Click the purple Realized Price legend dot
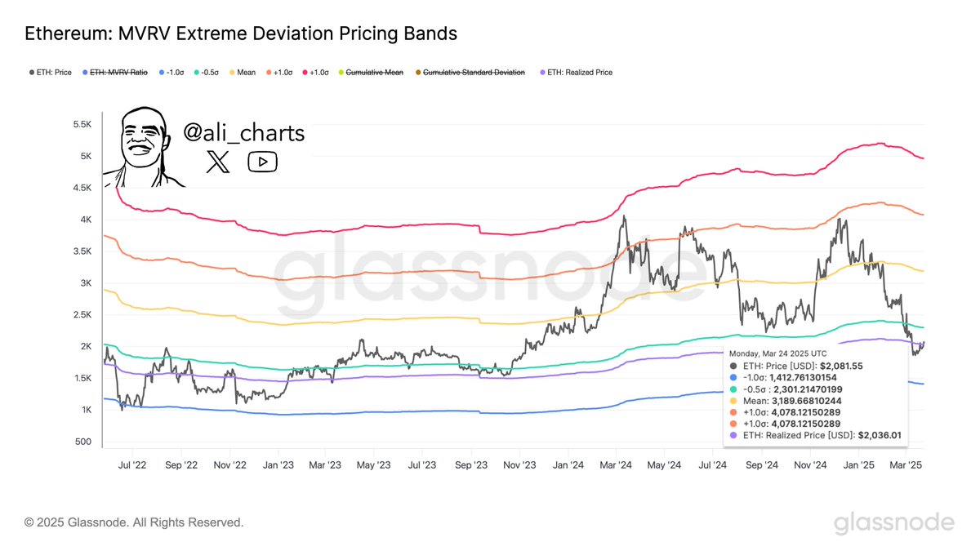The width and height of the screenshot is (980, 551). pyautogui.click(x=544, y=73)
